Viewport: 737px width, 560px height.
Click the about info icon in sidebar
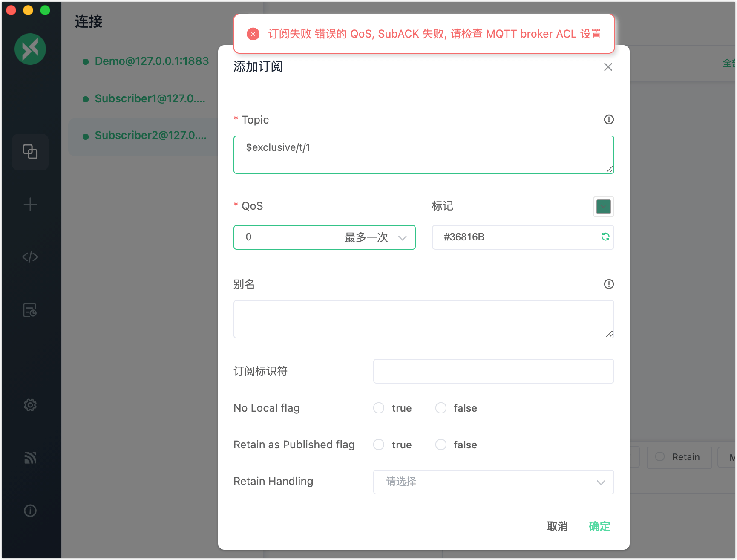click(x=30, y=511)
